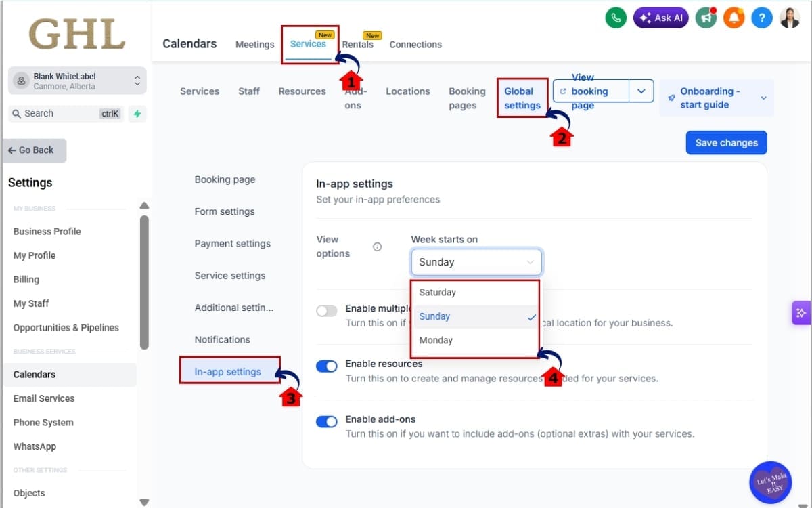Open the user profile avatar
Viewport: 812px width, 508px height.
coord(790,18)
